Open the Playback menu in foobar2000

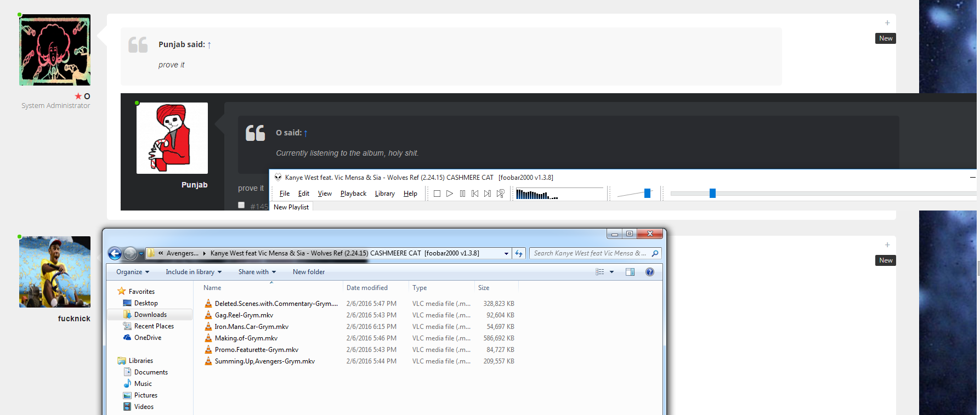pyautogui.click(x=353, y=194)
